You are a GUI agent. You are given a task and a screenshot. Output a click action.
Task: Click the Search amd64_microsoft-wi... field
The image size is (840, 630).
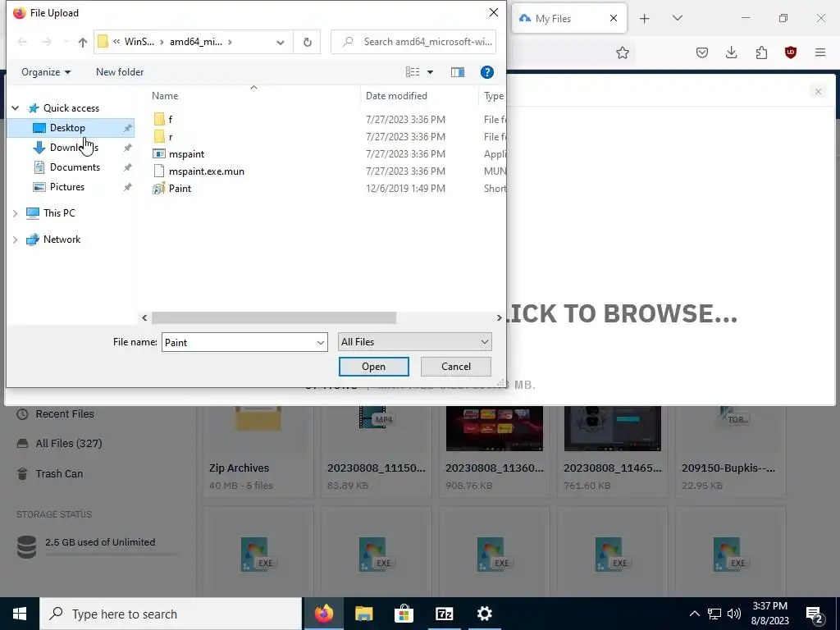[413, 42]
